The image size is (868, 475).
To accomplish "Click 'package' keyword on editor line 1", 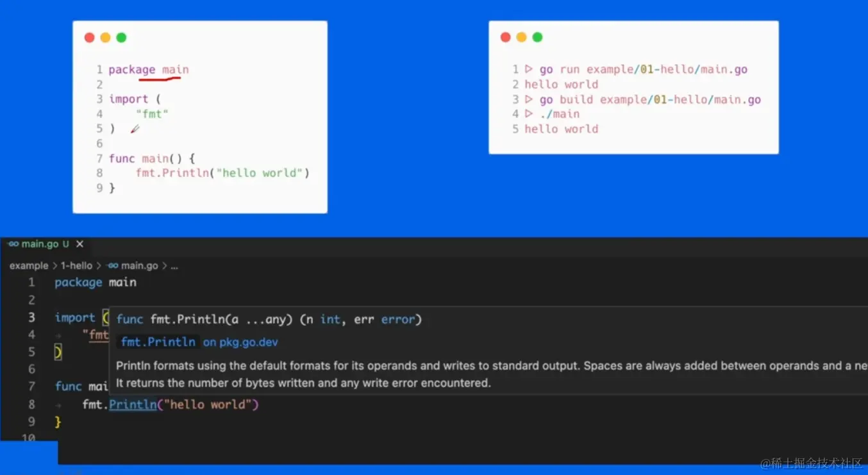I will coord(78,283).
